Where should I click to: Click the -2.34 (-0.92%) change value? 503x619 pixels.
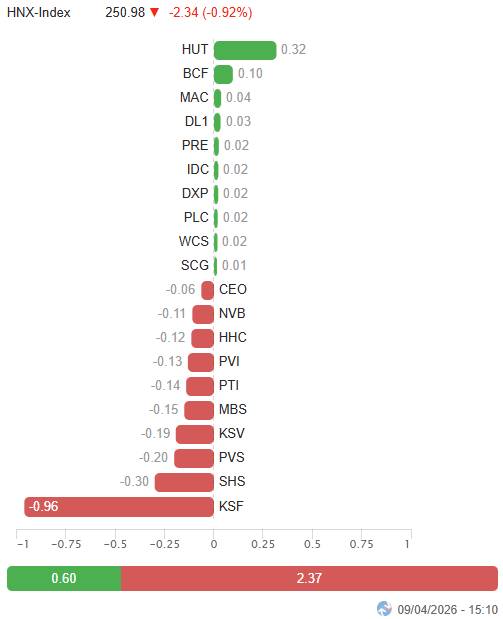point(210,13)
